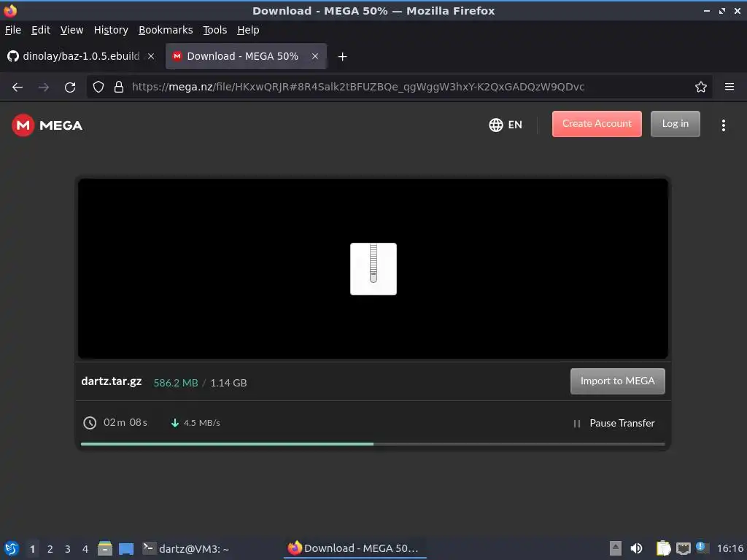Click the clipboard manager tray icon
The height and width of the screenshot is (560, 747).
pyautogui.click(x=663, y=548)
